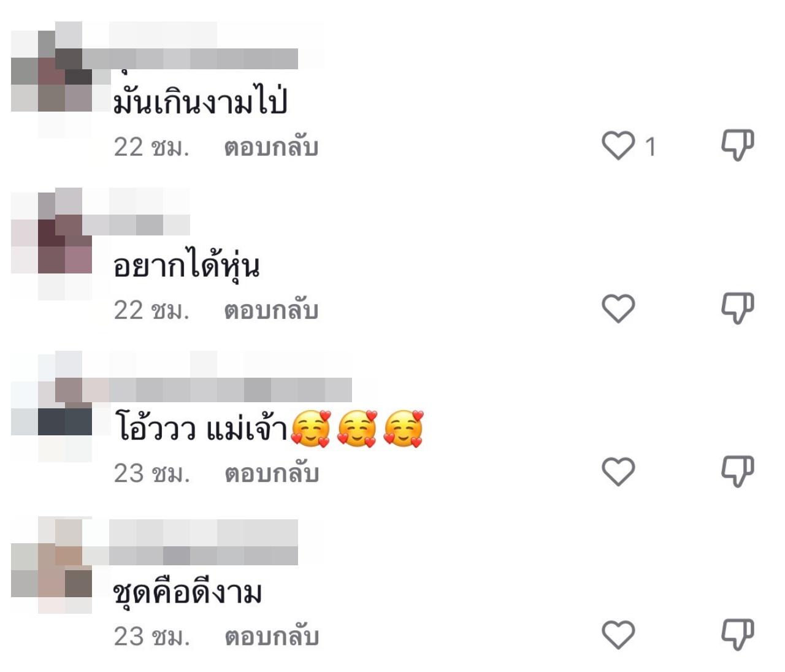The height and width of the screenshot is (672, 785).
Task: Like the comment โอ้ววว แม่เจ้า
Action: [618, 472]
